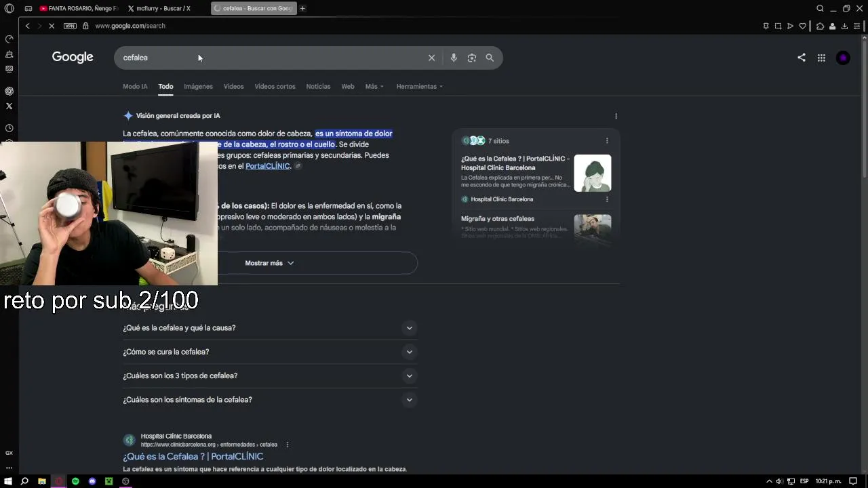868x488 pixels.
Task: Open the Migraña y otras cefaleas source
Action: pyautogui.click(x=498, y=219)
